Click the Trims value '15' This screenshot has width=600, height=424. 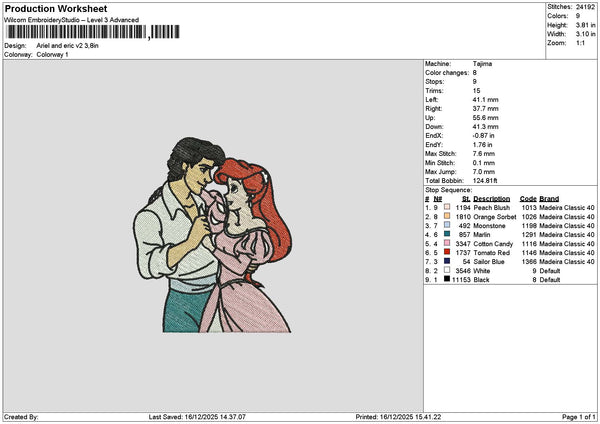[476, 91]
